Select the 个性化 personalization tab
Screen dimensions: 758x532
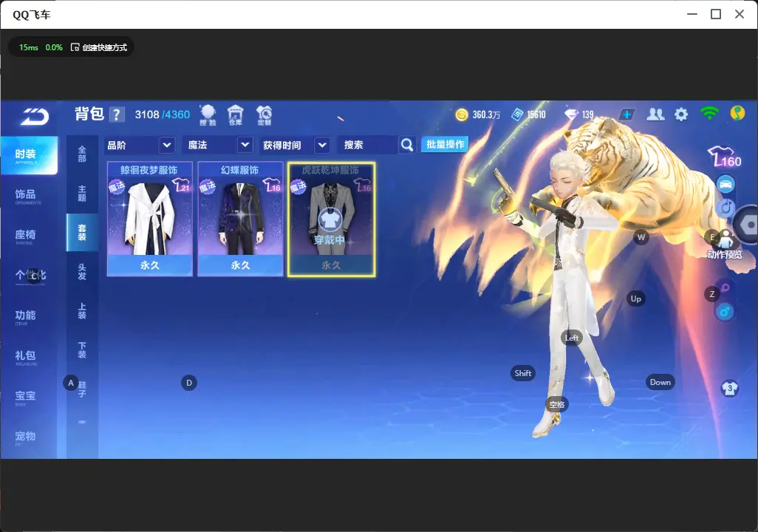point(29,276)
